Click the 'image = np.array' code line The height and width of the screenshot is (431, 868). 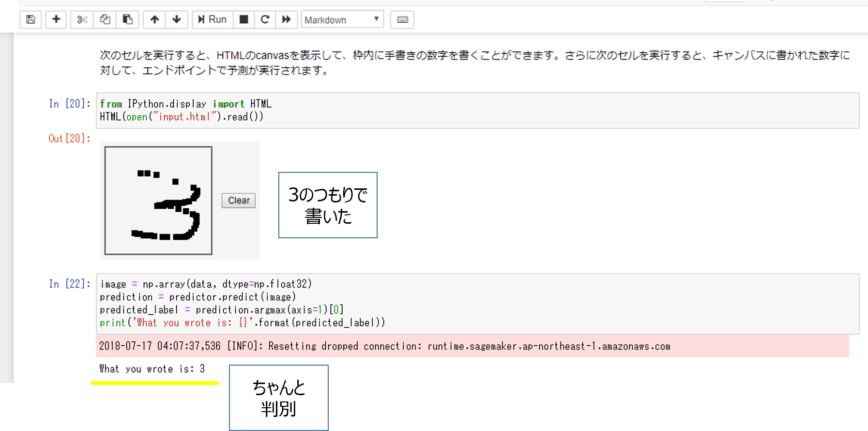tap(206, 284)
